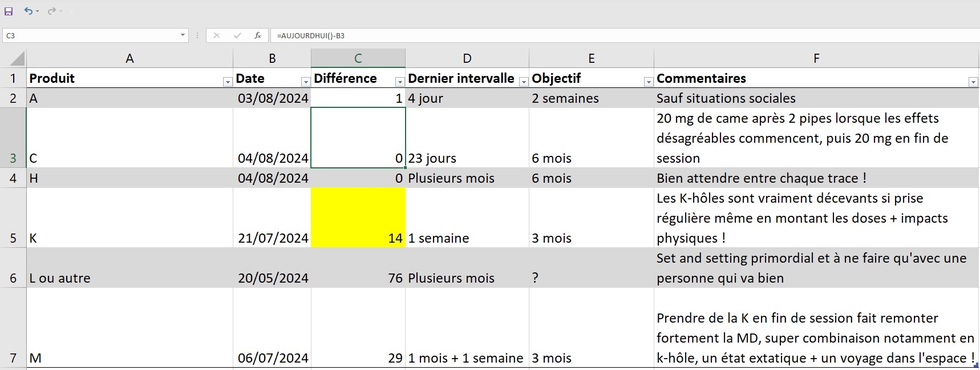Select column A header
The image size is (980, 370).
tap(129, 58)
